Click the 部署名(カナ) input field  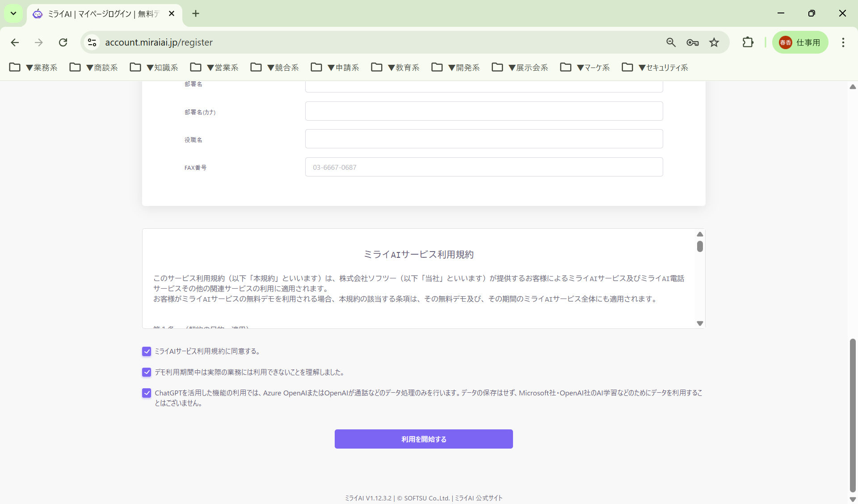pos(484,111)
